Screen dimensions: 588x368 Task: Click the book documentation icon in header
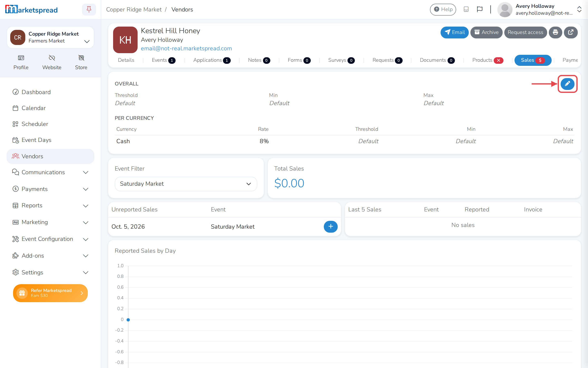(466, 9)
